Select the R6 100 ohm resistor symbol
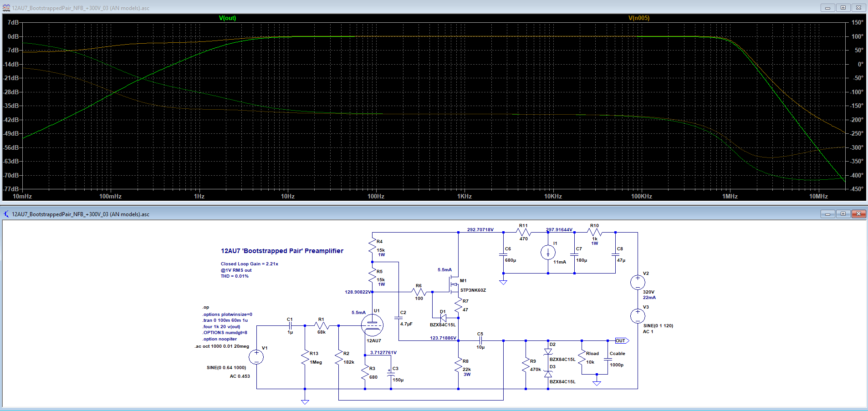Image resolution: width=868 pixels, height=411 pixels. (419, 292)
